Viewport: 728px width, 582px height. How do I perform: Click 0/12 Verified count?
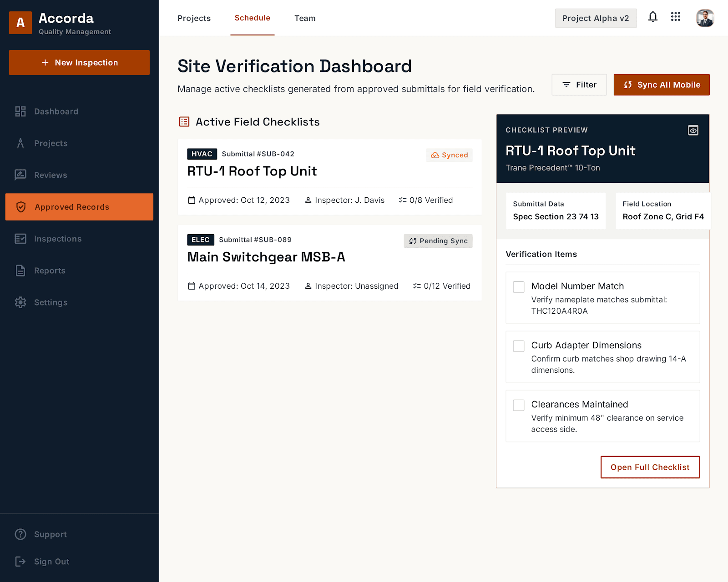pyautogui.click(x=442, y=286)
